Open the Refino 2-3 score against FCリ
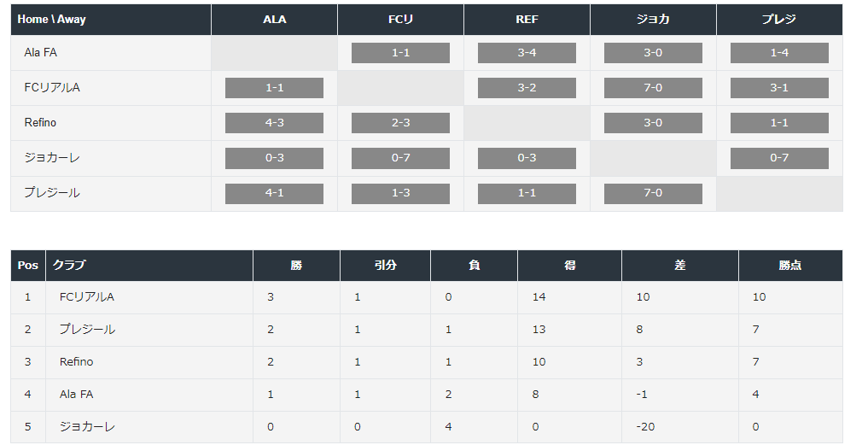 pos(400,123)
